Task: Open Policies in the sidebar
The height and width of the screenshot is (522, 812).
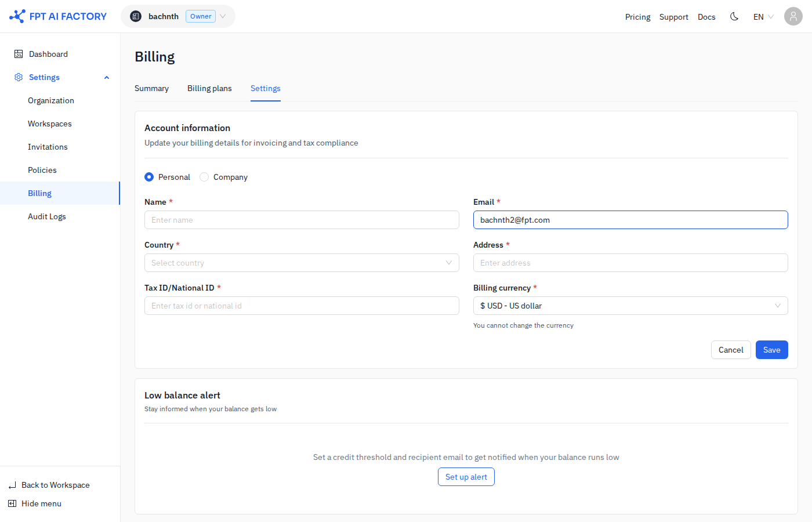Action: (x=60, y=170)
